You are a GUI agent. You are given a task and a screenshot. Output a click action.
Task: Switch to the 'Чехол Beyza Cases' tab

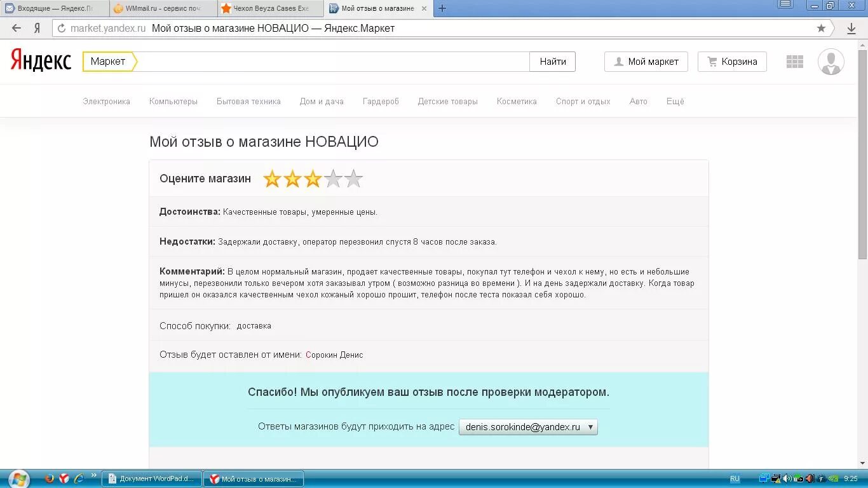(271, 8)
